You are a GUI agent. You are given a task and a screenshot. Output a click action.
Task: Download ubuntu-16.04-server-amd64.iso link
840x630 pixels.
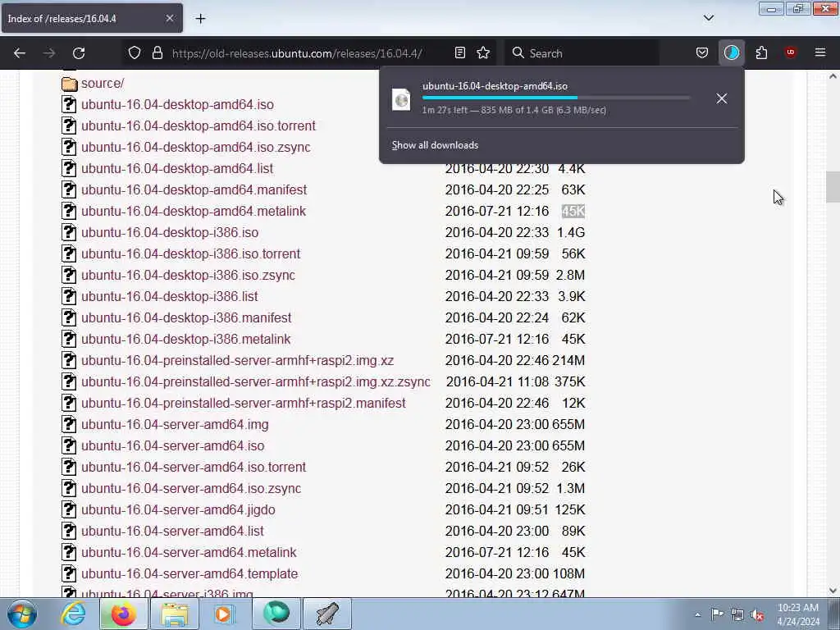[172, 445]
